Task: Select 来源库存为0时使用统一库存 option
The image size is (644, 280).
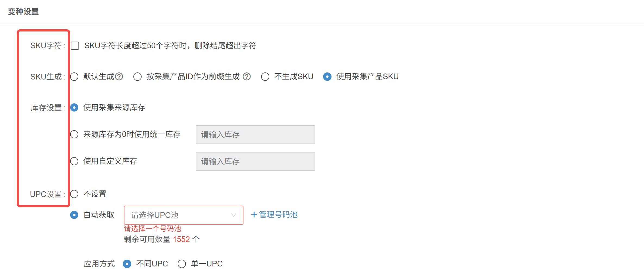Action: tap(74, 134)
